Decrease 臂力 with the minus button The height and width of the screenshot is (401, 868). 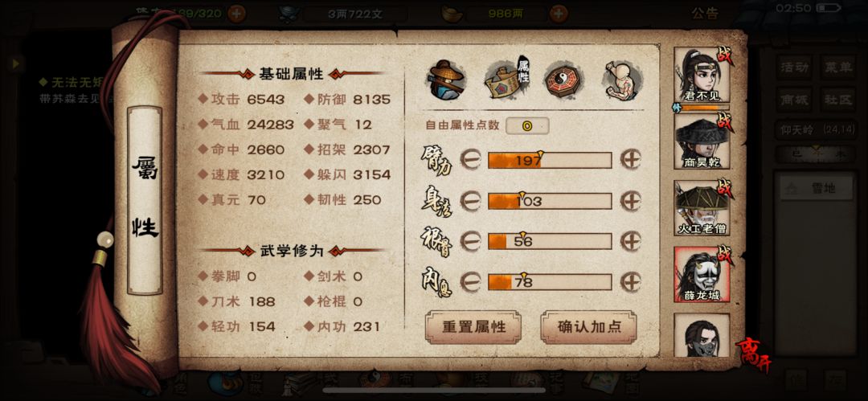coord(470,161)
